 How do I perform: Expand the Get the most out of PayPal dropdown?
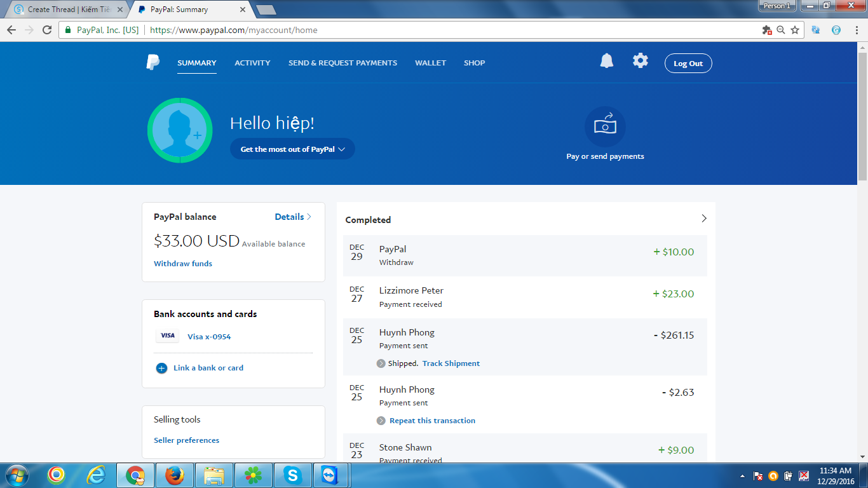(x=292, y=149)
